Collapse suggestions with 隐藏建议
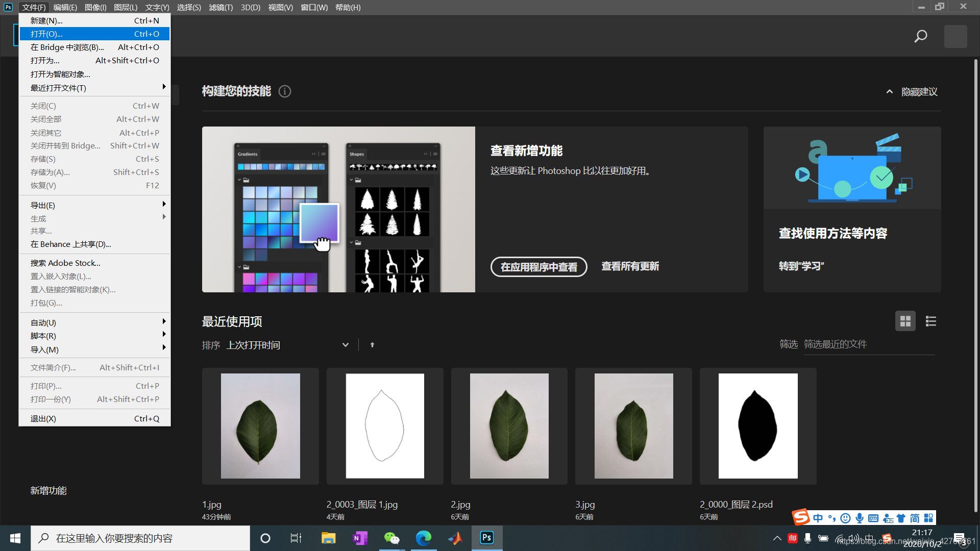Image resolution: width=980 pixels, height=551 pixels. [912, 92]
